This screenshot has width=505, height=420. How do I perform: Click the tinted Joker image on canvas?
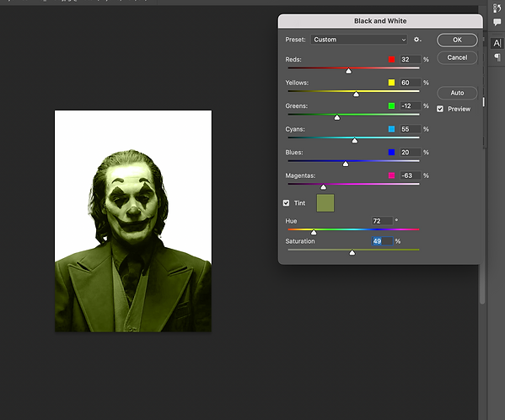(x=133, y=221)
